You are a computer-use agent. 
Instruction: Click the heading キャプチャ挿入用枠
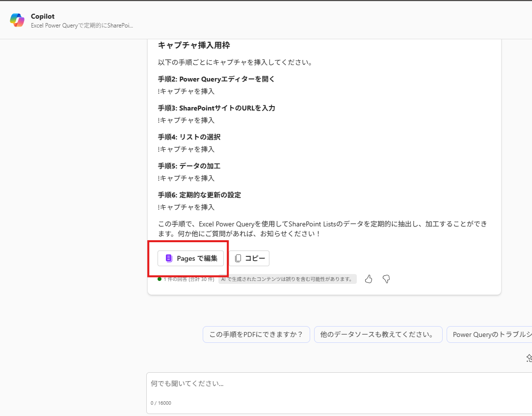point(194,45)
